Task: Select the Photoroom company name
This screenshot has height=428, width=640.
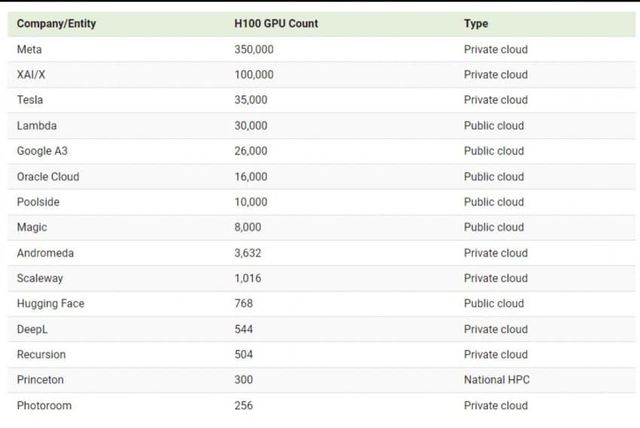Action: tap(44, 405)
